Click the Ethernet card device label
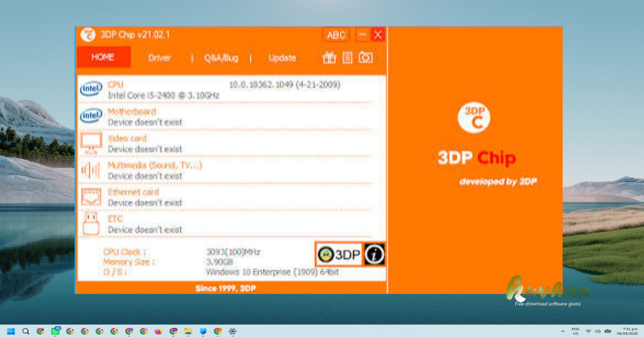The width and height of the screenshot is (644, 338). 133,192
